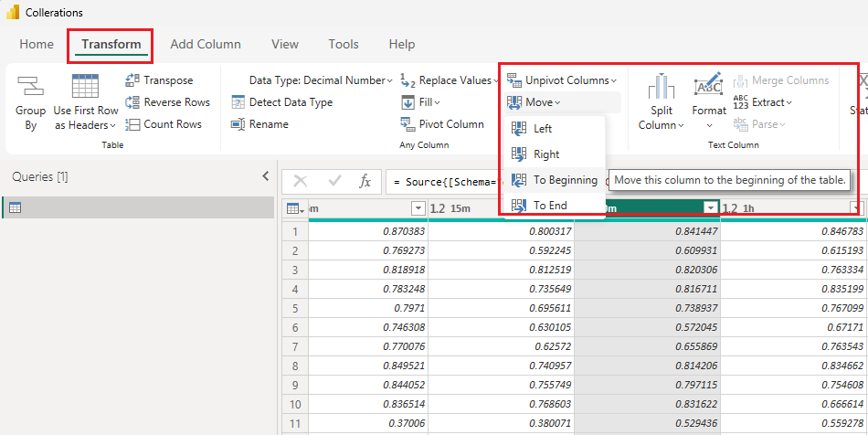This screenshot has height=435, width=868.
Task: Open the Fill dropdown
Action: pos(420,102)
